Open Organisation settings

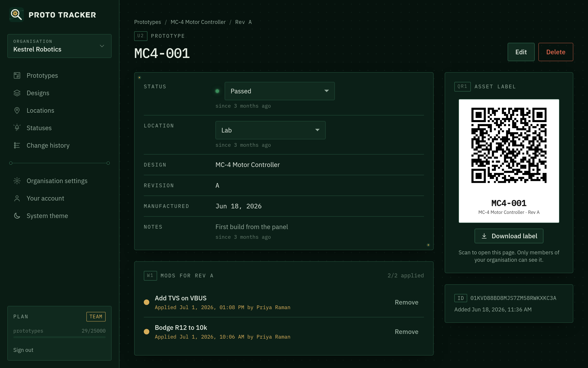point(59,181)
